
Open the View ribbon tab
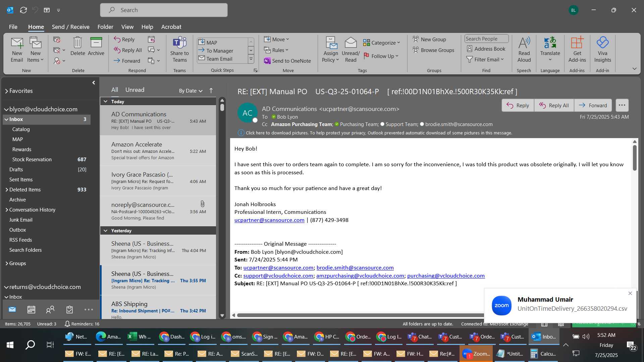click(x=127, y=27)
